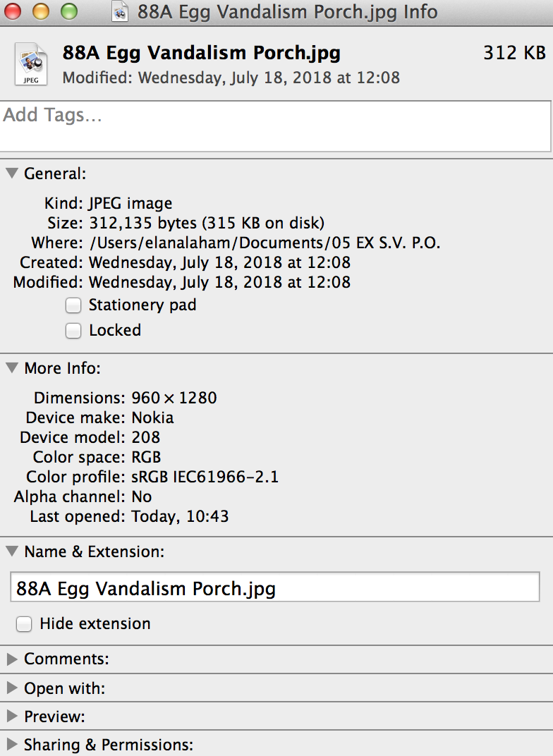This screenshot has width=553, height=756.
Task: Click the green zoom window button
Action: pos(69,11)
